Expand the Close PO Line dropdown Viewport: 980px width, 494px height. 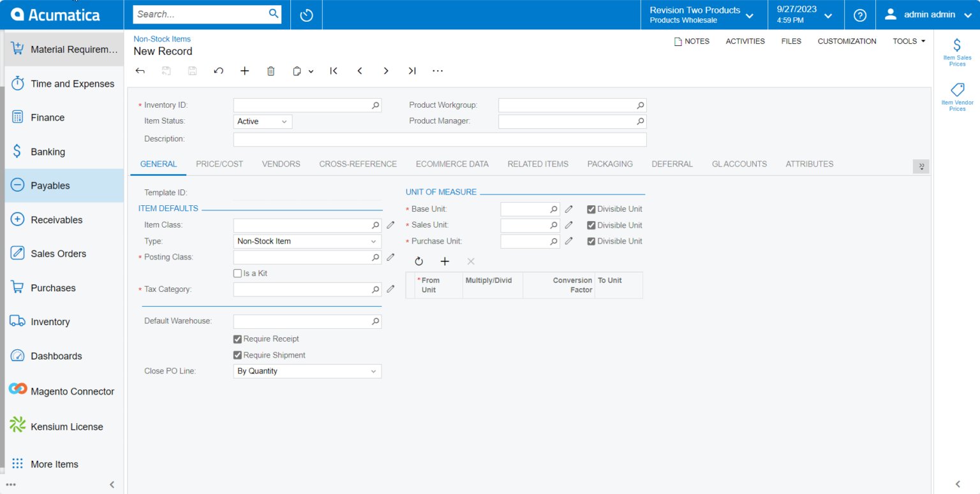pos(373,371)
